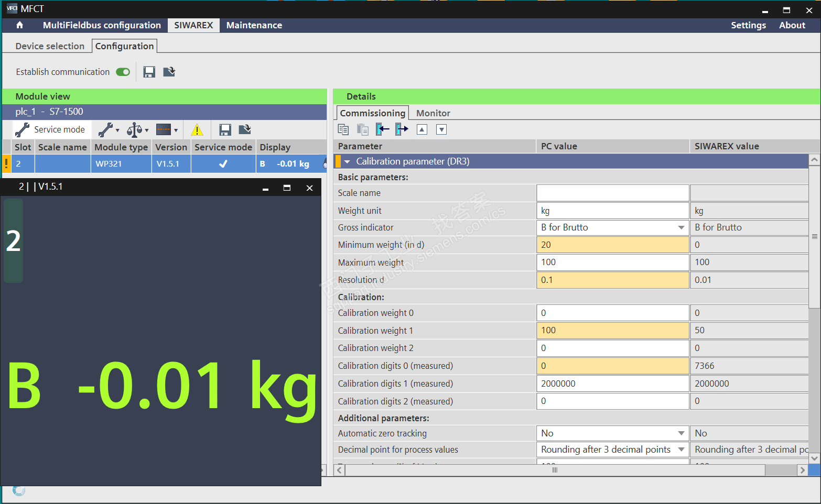Image resolution: width=821 pixels, height=504 pixels.
Task: Select the Configuration tab
Action: pos(124,46)
